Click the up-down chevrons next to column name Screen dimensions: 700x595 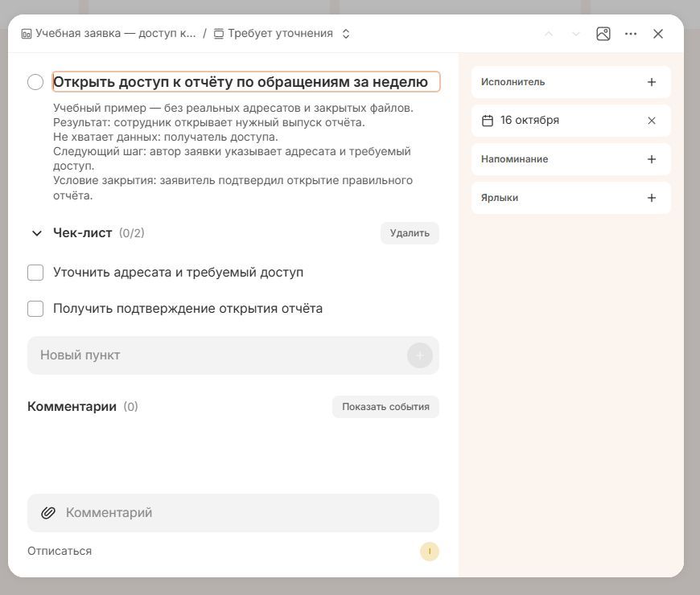click(x=345, y=34)
